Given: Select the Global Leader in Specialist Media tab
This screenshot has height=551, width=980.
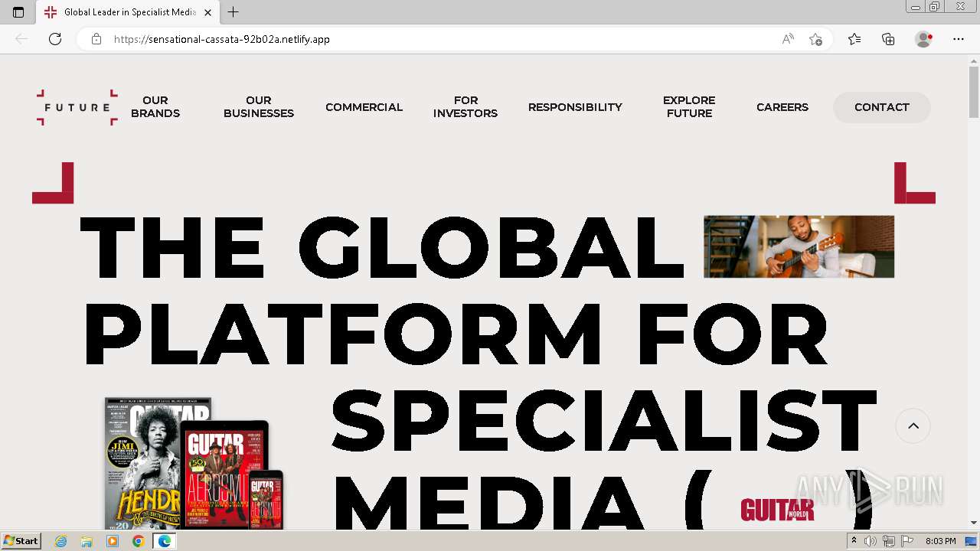Looking at the screenshot, I should (128, 12).
